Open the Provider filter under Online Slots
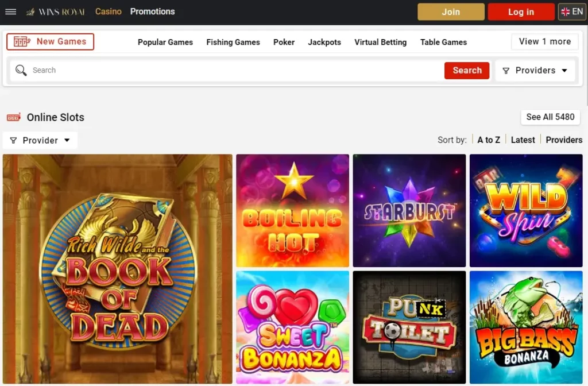This screenshot has width=588, height=386. click(x=40, y=140)
